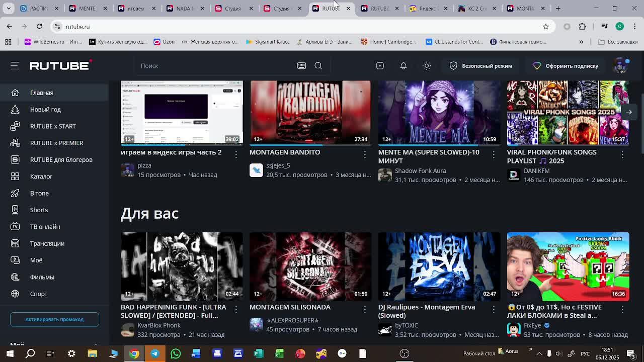Open the RUTUBE hamburger menu

pyautogui.click(x=15, y=66)
